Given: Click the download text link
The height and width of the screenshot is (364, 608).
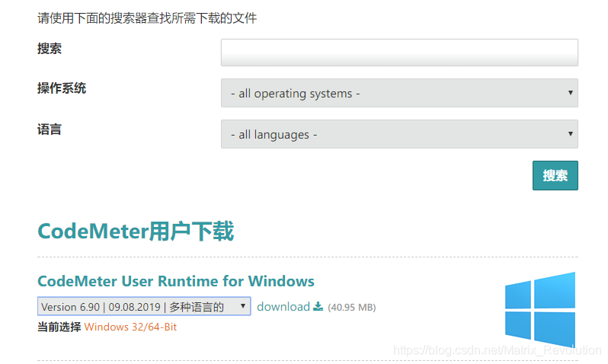Looking at the screenshot, I should point(283,307).
